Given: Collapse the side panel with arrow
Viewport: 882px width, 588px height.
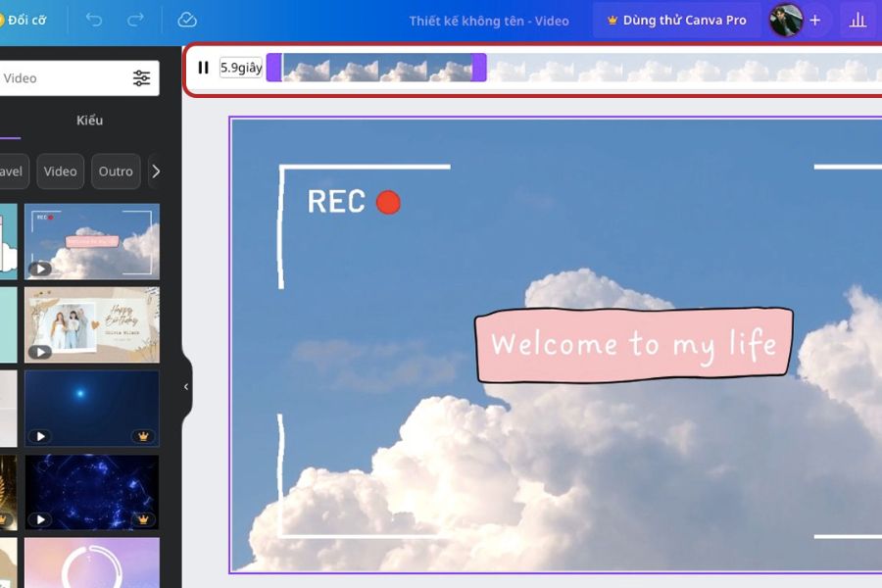Looking at the screenshot, I should (186, 387).
